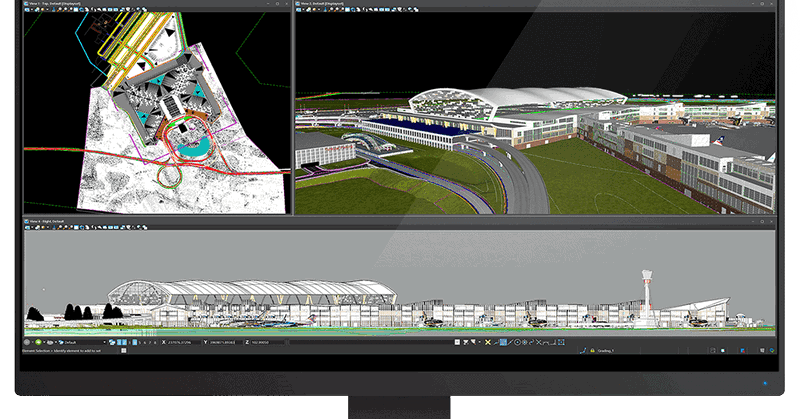Click the Grading_1 level in status bar
Image resolution: width=800 pixels, height=419 pixels.
(x=606, y=351)
